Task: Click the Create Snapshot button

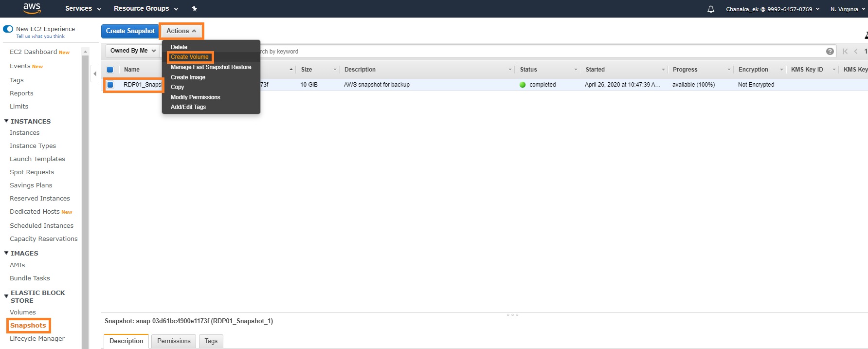Action: (130, 31)
